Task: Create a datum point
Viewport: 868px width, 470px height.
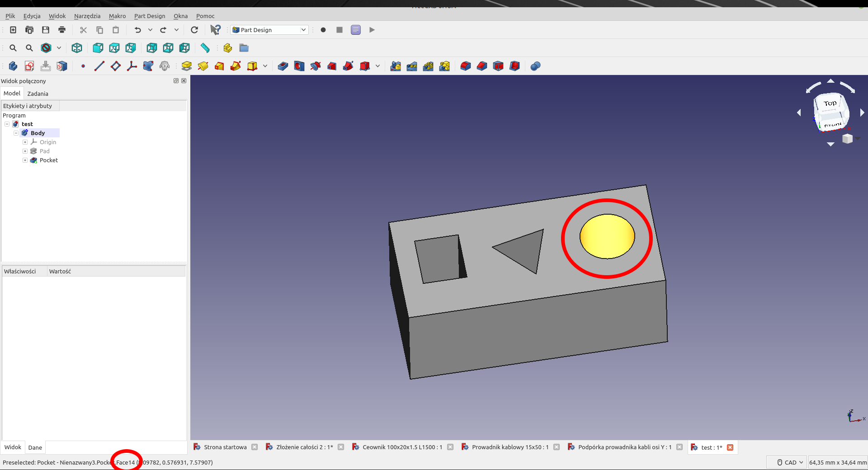Action: pos(83,66)
